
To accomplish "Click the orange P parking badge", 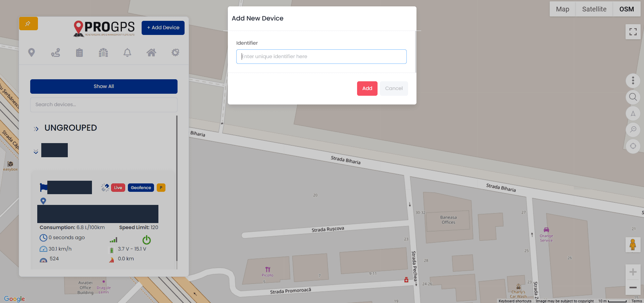I will click(161, 188).
